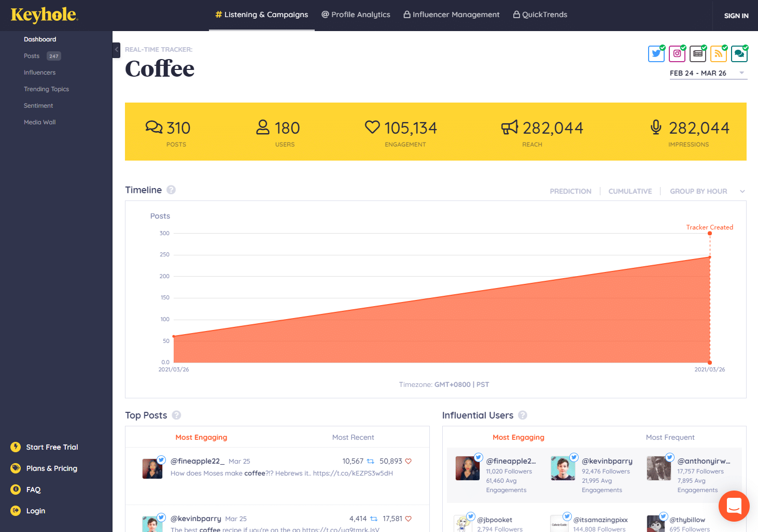
Task: Click the Impressions microphone icon
Action: (x=656, y=127)
